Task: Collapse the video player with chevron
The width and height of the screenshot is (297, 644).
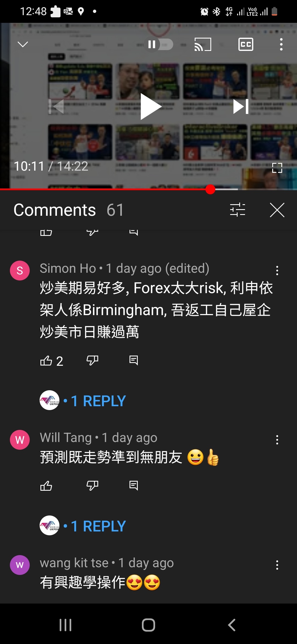Action: [23, 44]
